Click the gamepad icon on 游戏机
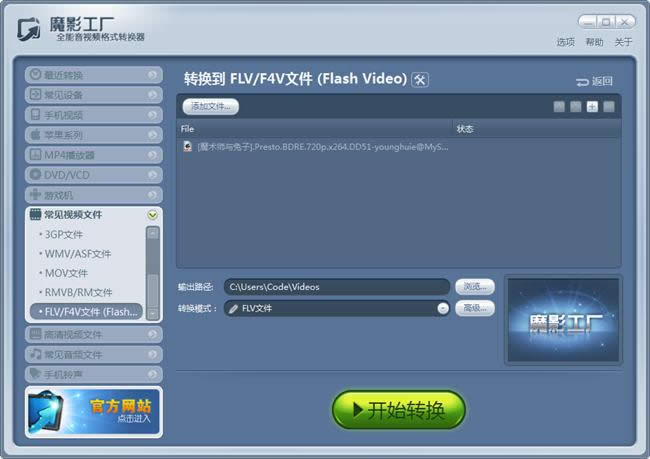Viewport: 650px width, 459px height. tap(36, 194)
